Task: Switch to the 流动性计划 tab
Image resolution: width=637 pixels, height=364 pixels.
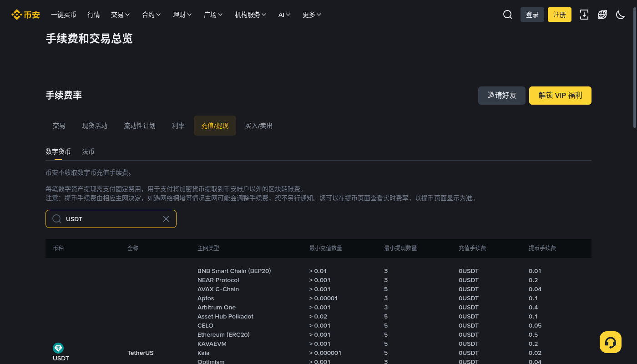Action: [x=140, y=126]
